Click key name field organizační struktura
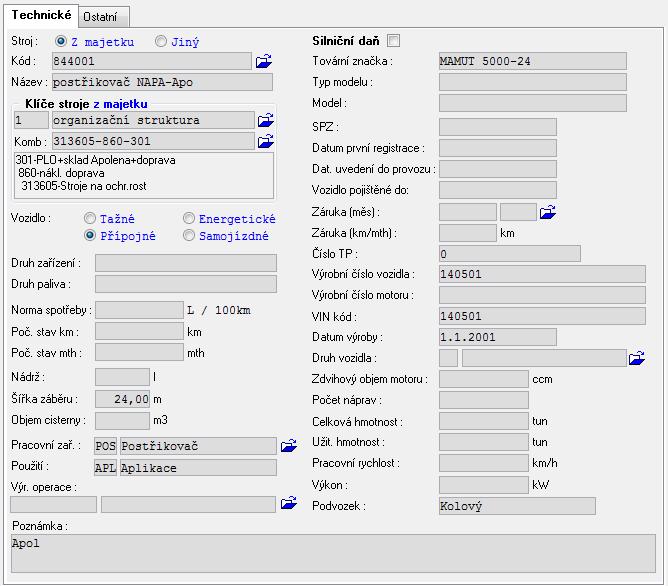Viewport: 668px width, 586px height. click(x=153, y=120)
